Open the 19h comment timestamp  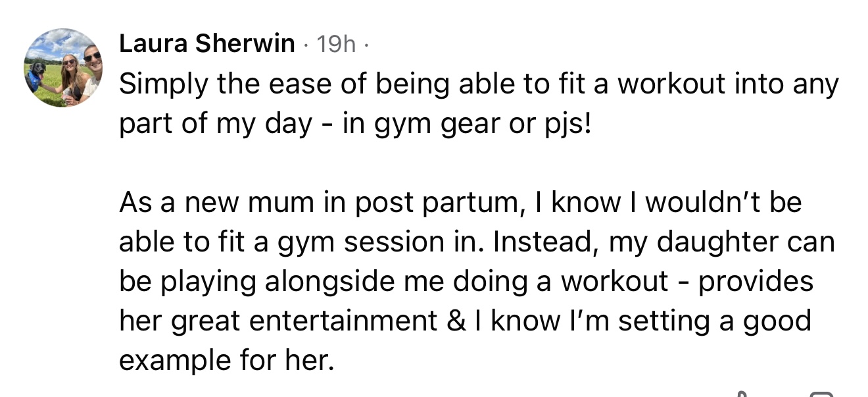336,44
